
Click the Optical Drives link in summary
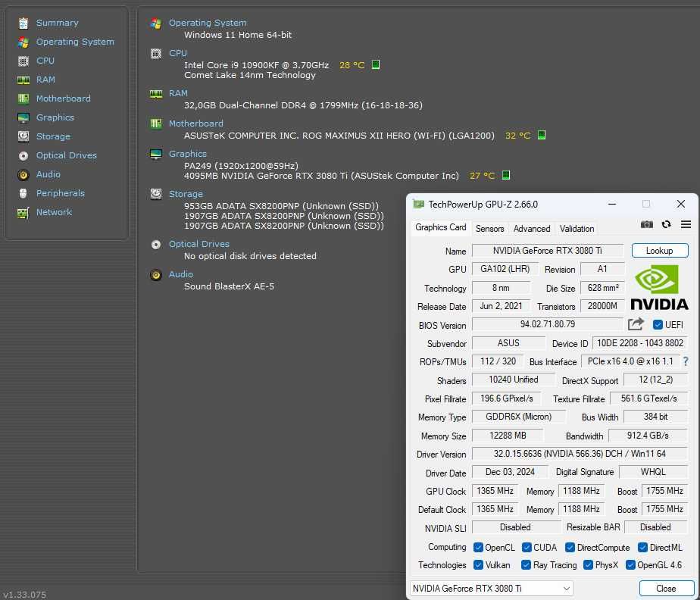pyautogui.click(x=199, y=244)
